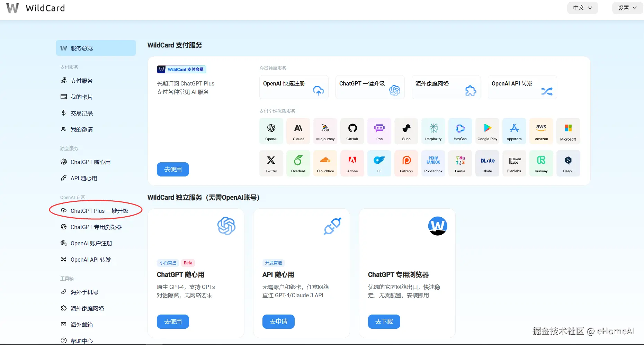Image resolution: width=644 pixels, height=345 pixels.
Task: Open the HeyGen service tile
Action: point(460,131)
